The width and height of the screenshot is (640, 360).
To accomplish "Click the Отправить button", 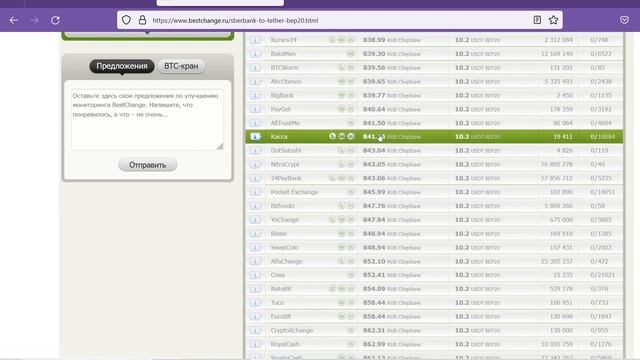I will coord(147,165).
